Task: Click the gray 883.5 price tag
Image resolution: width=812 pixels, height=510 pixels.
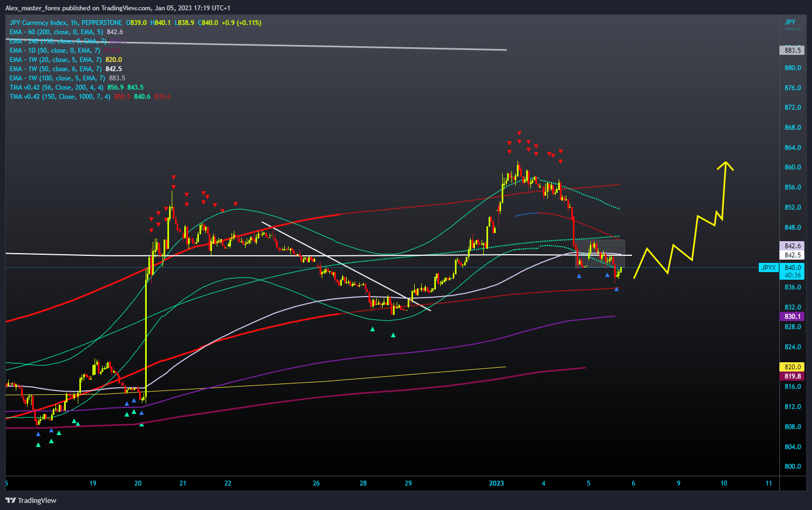Action: (792, 51)
